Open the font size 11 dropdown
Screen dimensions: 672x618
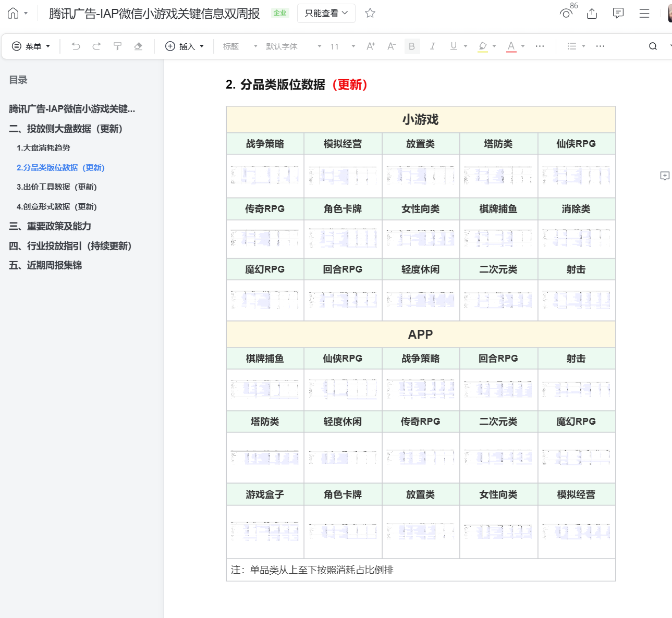343,46
